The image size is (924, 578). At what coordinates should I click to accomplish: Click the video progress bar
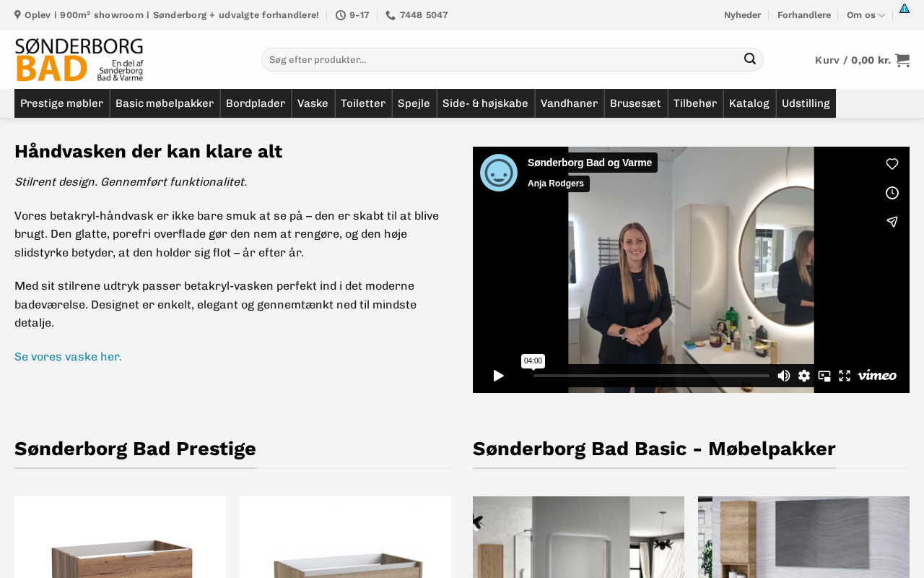pos(651,376)
